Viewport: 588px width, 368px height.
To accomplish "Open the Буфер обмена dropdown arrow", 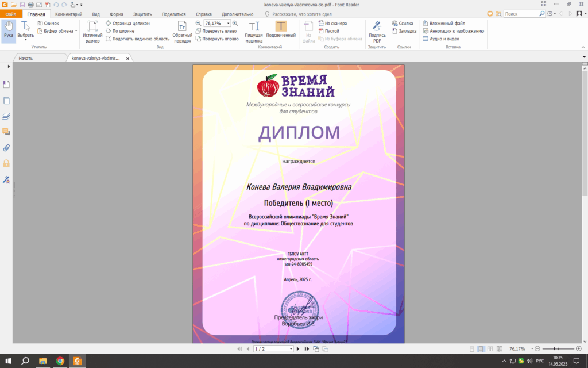I will pos(76,31).
